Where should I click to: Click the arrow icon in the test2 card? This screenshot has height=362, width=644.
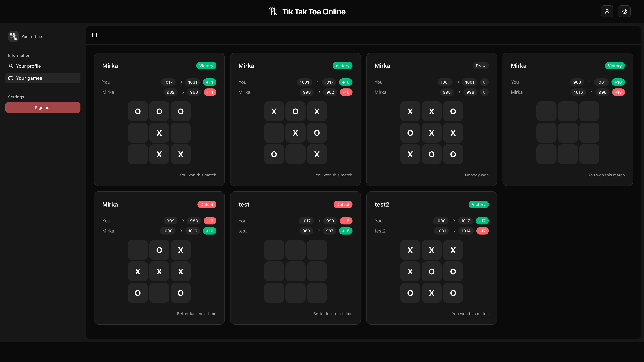click(454, 221)
